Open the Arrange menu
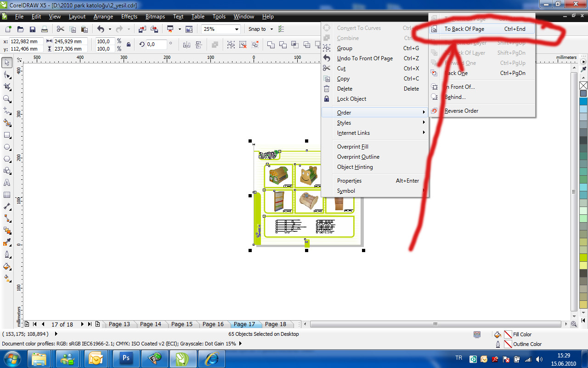The width and height of the screenshot is (588, 368). 103,17
